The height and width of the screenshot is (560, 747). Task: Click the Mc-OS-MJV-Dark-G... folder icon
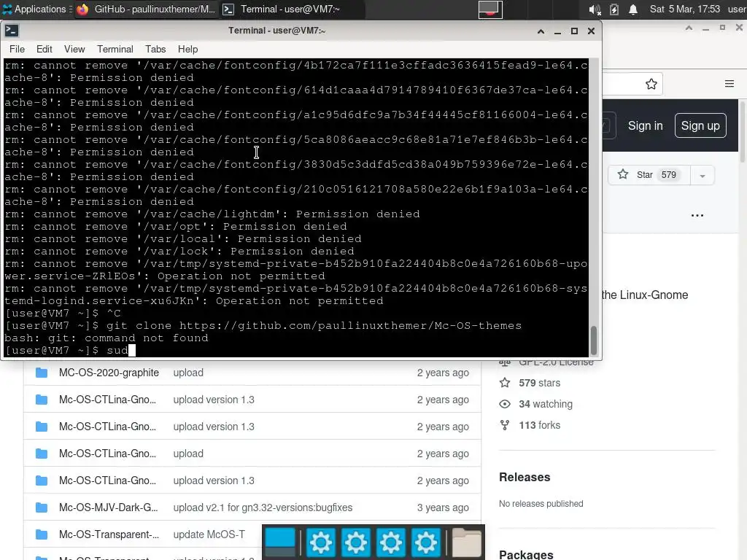42,507
